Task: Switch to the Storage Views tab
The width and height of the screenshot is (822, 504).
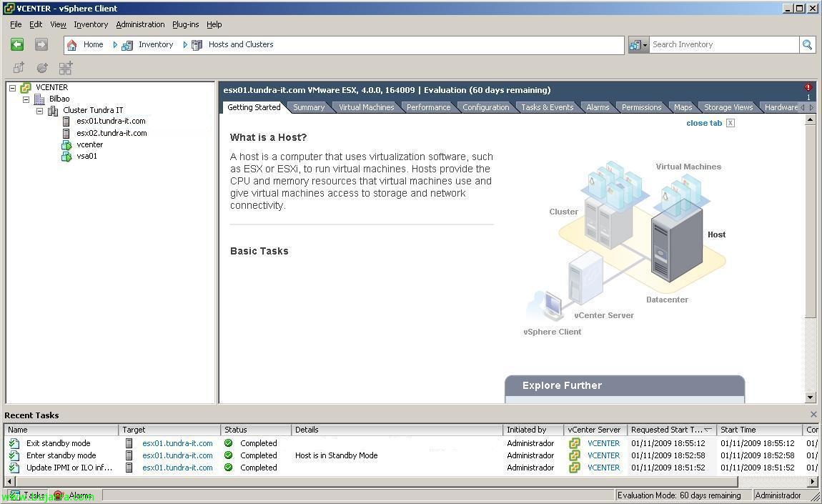Action: click(x=728, y=107)
